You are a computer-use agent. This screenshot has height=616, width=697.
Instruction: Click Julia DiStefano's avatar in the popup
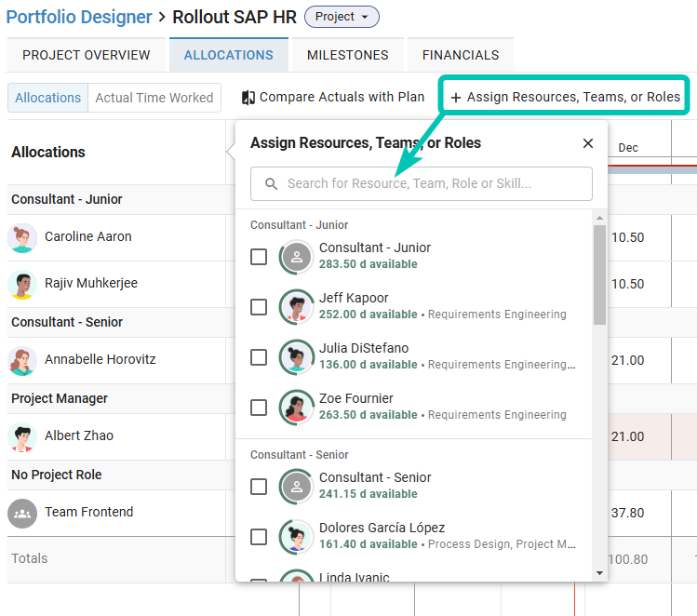click(x=297, y=357)
